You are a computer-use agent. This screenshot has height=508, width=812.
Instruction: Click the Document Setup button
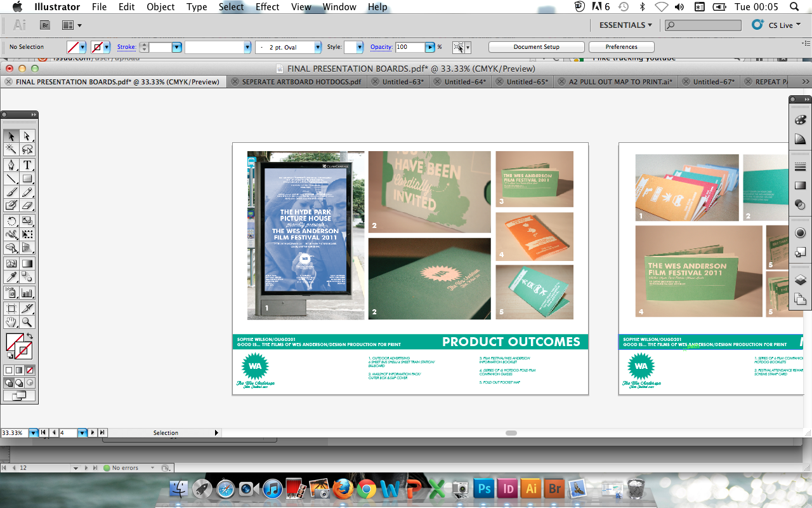pos(537,47)
